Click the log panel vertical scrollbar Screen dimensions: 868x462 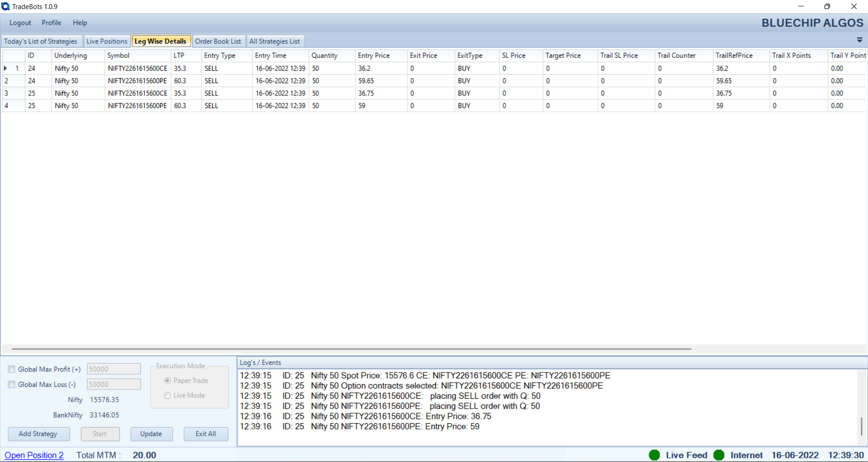pos(861,426)
